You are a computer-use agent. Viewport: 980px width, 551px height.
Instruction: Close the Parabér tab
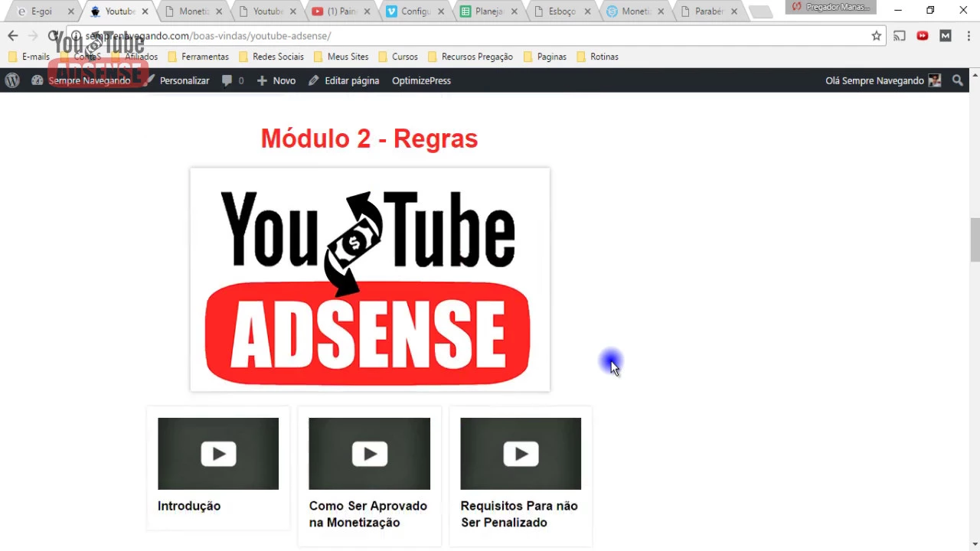[x=734, y=11]
